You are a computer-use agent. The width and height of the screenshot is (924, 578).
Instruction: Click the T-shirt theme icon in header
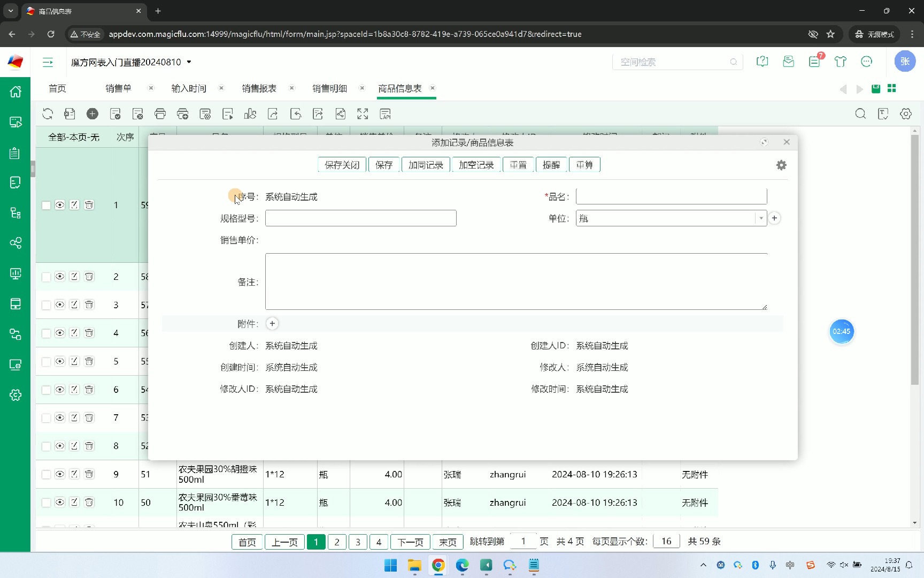(841, 62)
